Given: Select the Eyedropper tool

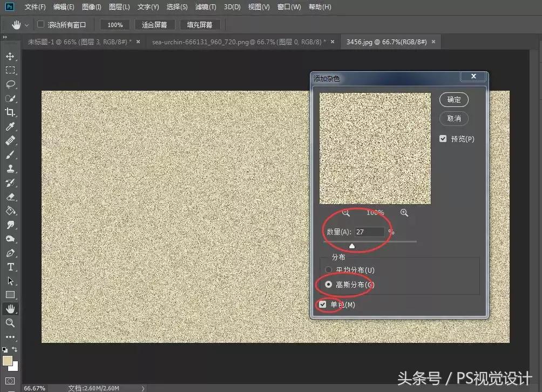Looking at the screenshot, I should [11, 126].
